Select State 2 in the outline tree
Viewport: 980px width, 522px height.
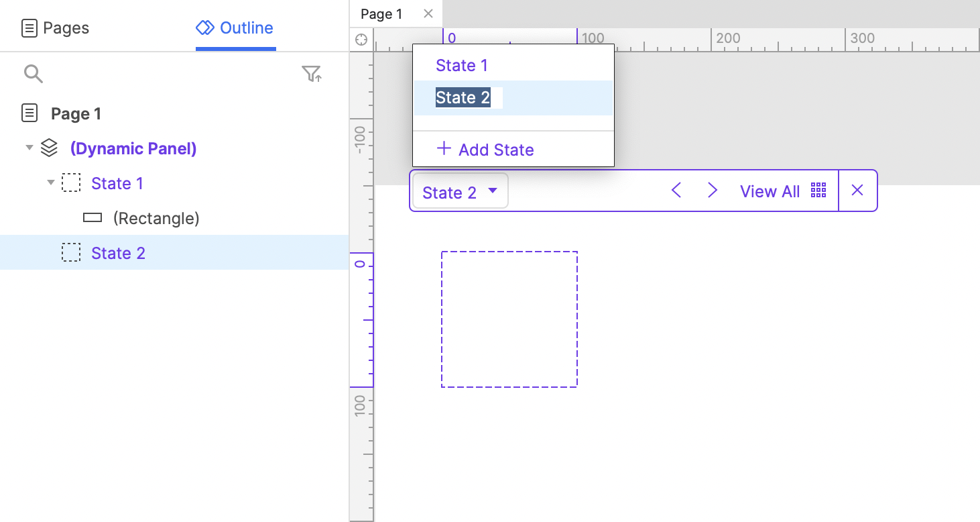click(118, 253)
